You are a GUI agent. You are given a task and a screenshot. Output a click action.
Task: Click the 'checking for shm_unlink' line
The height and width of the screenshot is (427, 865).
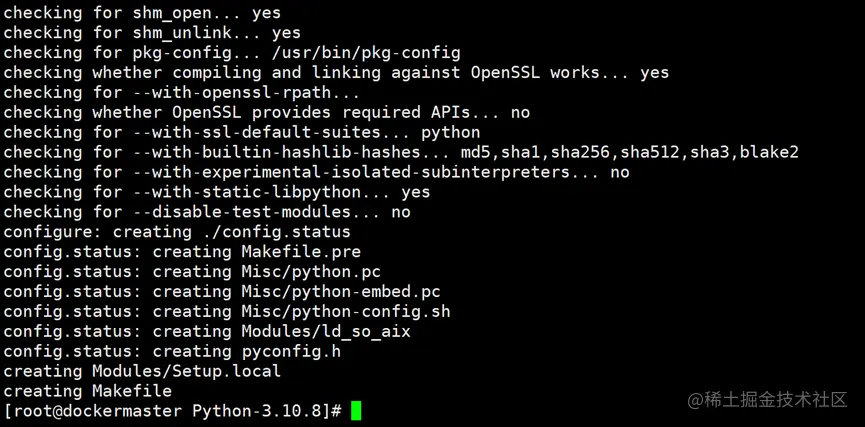tap(152, 33)
